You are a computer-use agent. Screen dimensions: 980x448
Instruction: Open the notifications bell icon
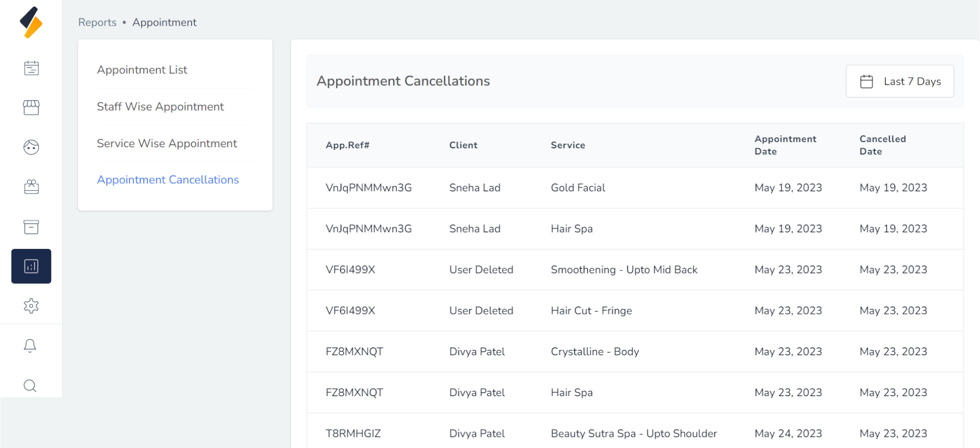(30, 346)
